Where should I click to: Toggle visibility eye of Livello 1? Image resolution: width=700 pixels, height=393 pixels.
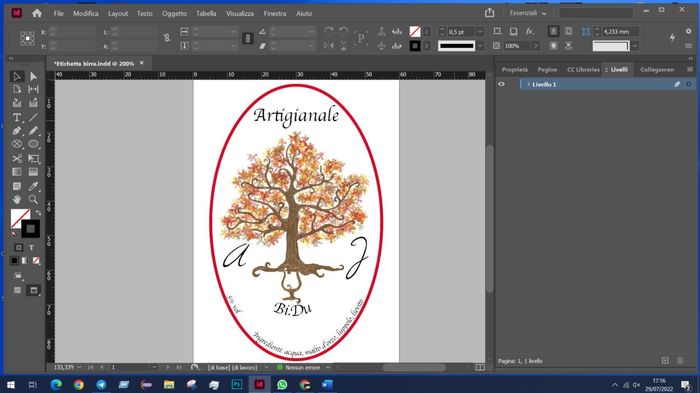[x=501, y=84]
